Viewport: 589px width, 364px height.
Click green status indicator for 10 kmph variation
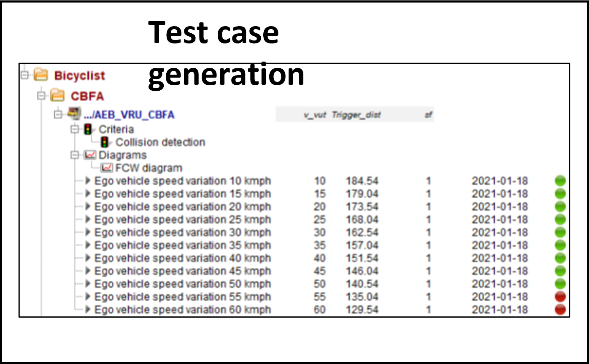pos(560,181)
